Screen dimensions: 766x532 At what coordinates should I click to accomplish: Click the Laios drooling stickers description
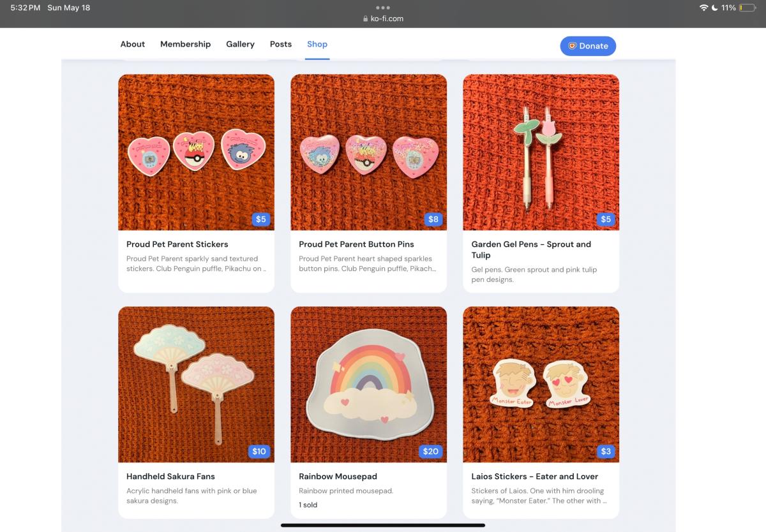[x=539, y=496]
